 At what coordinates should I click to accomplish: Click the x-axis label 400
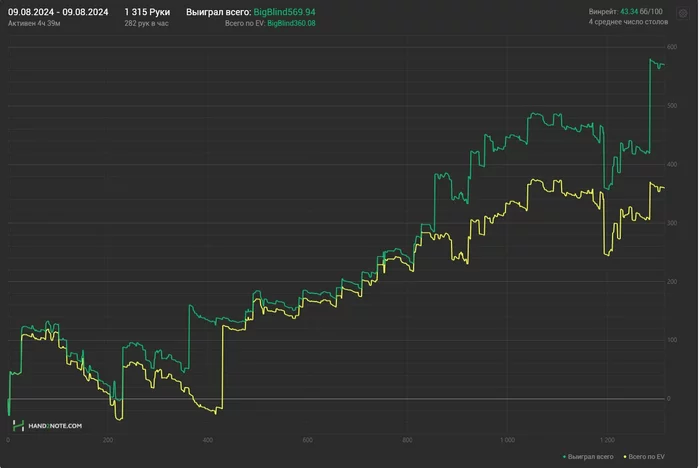tap(208, 440)
